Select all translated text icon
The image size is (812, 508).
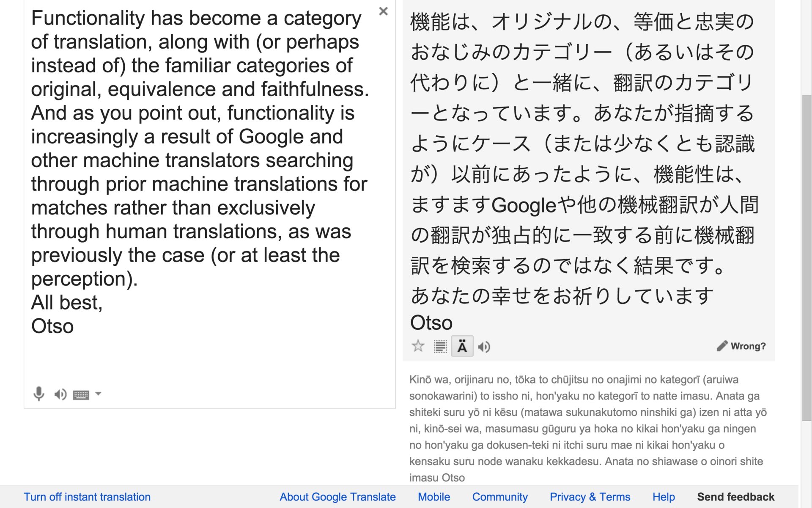coord(440,347)
